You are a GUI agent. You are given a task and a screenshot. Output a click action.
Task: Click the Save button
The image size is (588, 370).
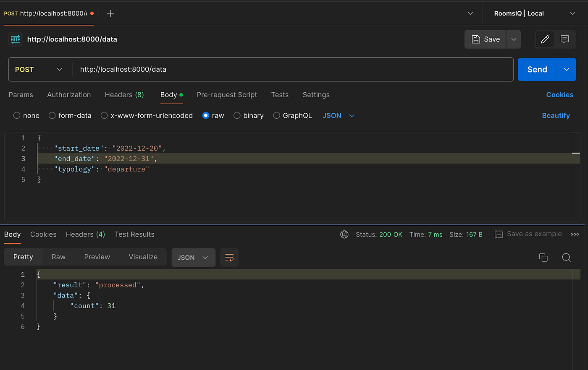click(x=486, y=39)
